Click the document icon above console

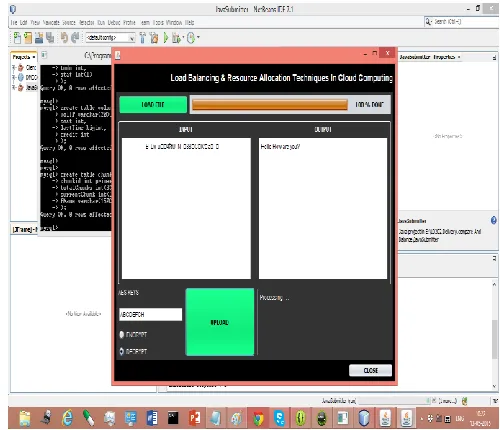pos(44,55)
